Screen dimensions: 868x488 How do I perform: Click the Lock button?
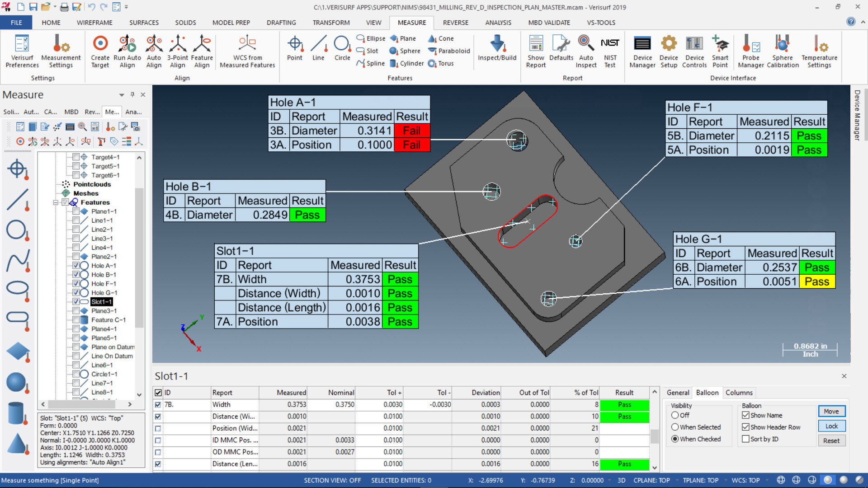pyautogui.click(x=831, y=426)
